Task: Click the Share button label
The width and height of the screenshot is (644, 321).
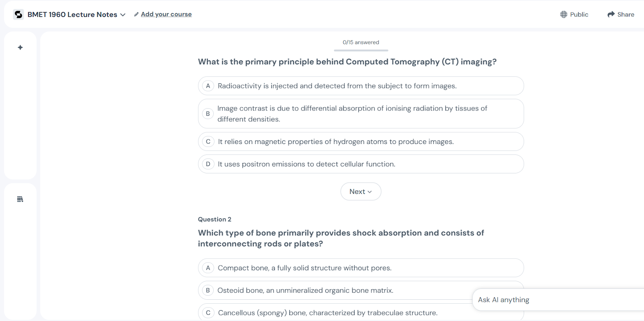Action: (x=625, y=14)
